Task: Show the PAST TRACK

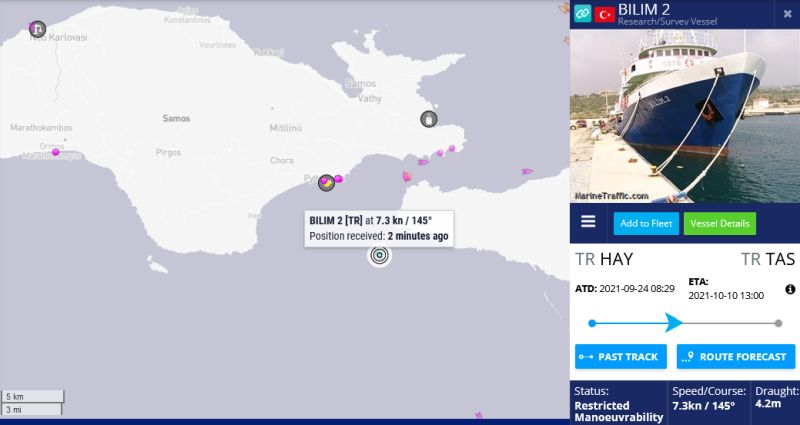Action: point(620,357)
